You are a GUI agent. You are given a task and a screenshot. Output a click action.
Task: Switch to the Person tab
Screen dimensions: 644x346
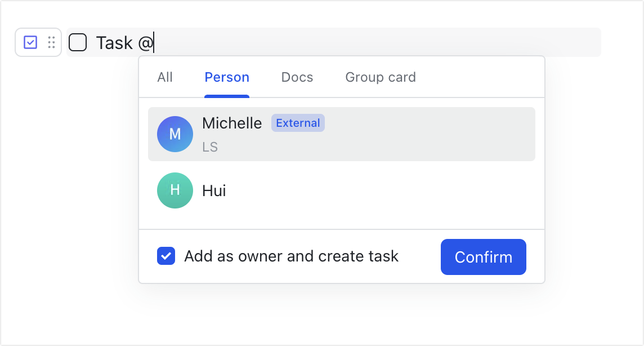pos(227,77)
